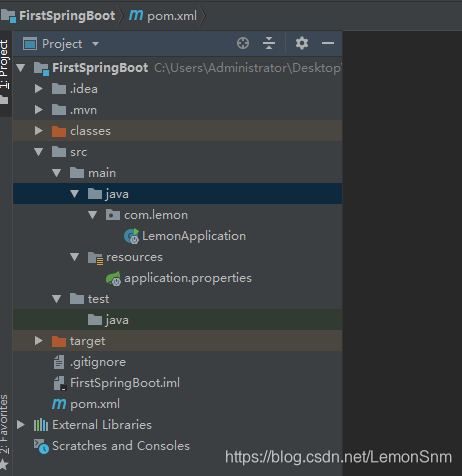This screenshot has height=476, width=462.
Task: Click the pom.xml Maven icon in tree
Action: [x=59, y=404]
